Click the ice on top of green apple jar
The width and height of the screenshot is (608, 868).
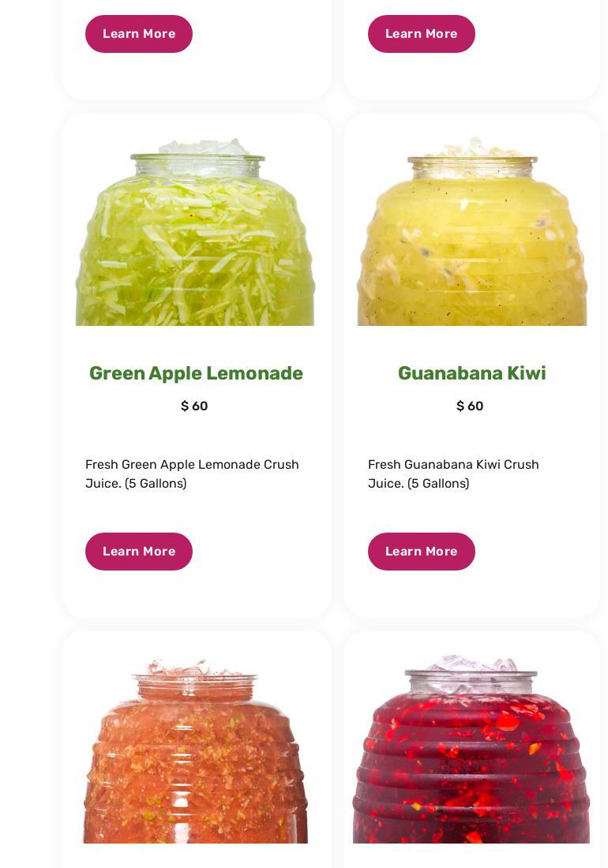[204, 147]
